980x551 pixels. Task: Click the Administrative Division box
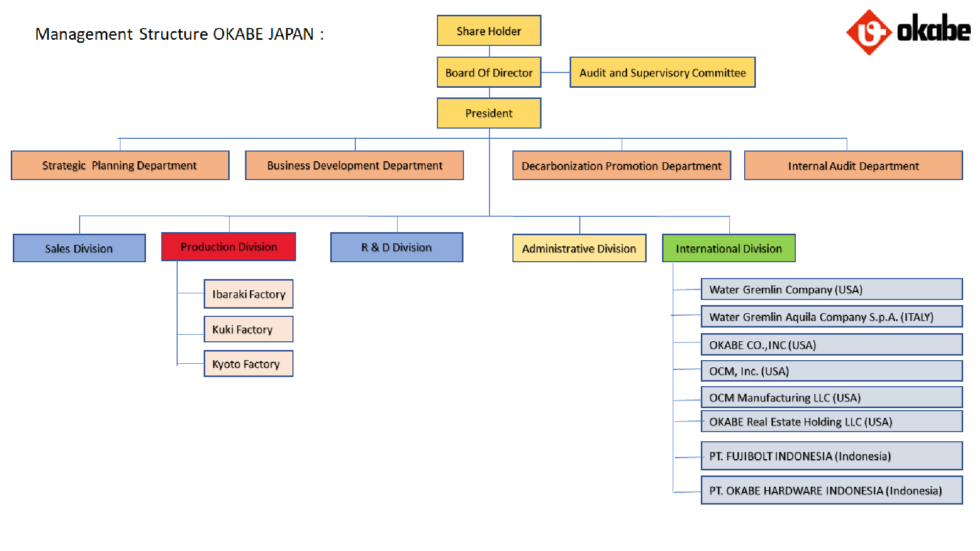pos(579,248)
